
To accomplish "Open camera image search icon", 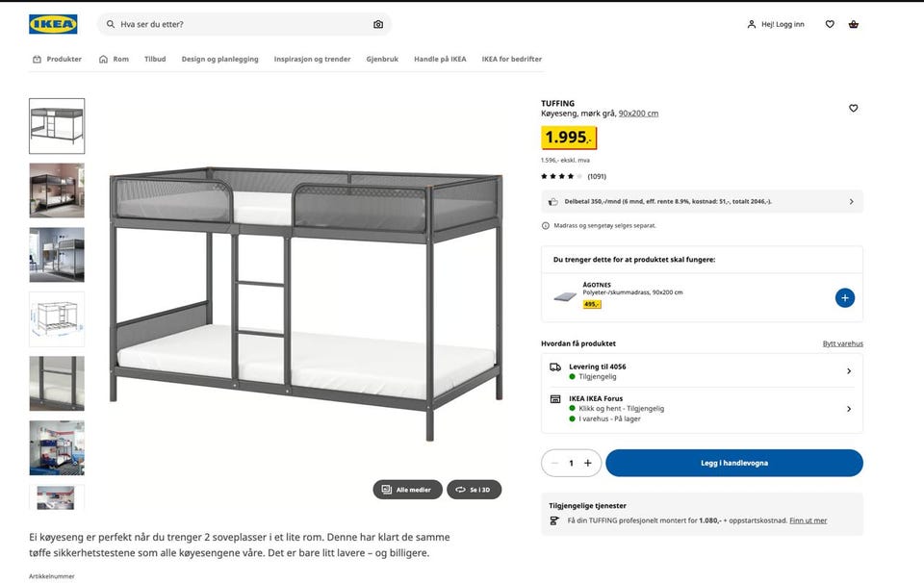I will (378, 24).
